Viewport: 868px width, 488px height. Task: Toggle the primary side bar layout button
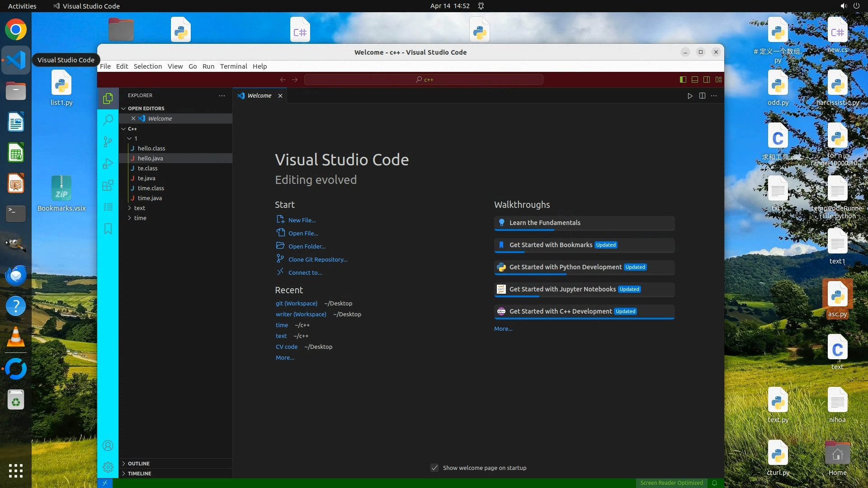pos(683,80)
